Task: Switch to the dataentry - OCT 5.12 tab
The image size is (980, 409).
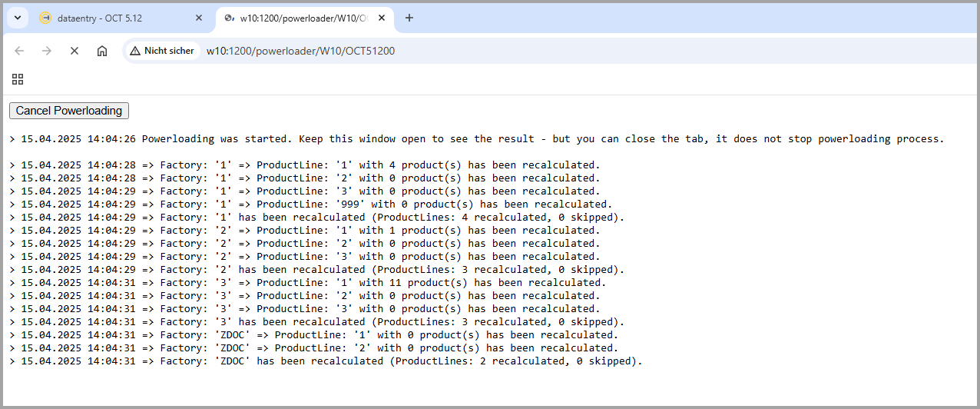Action: click(x=100, y=18)
